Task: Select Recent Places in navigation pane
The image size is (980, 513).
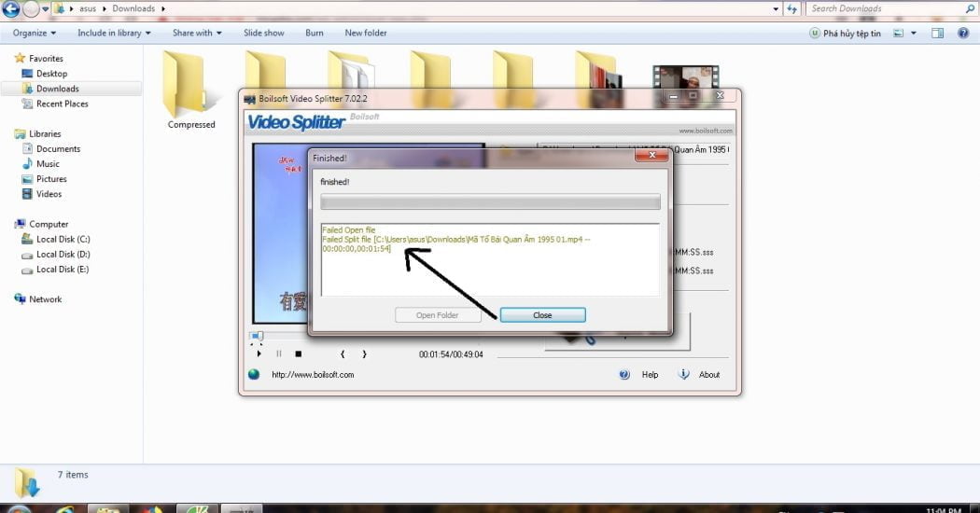Action: click(x=62, y=104)
